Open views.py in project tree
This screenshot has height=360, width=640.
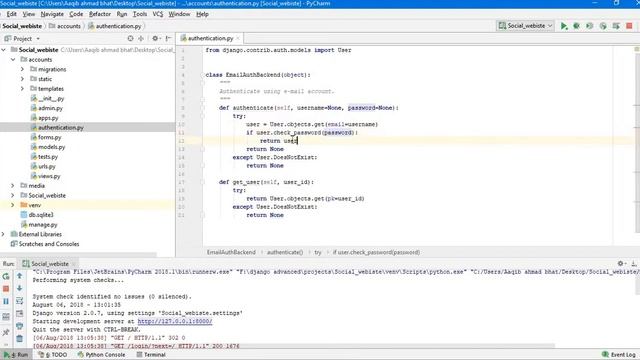point(45,176)
